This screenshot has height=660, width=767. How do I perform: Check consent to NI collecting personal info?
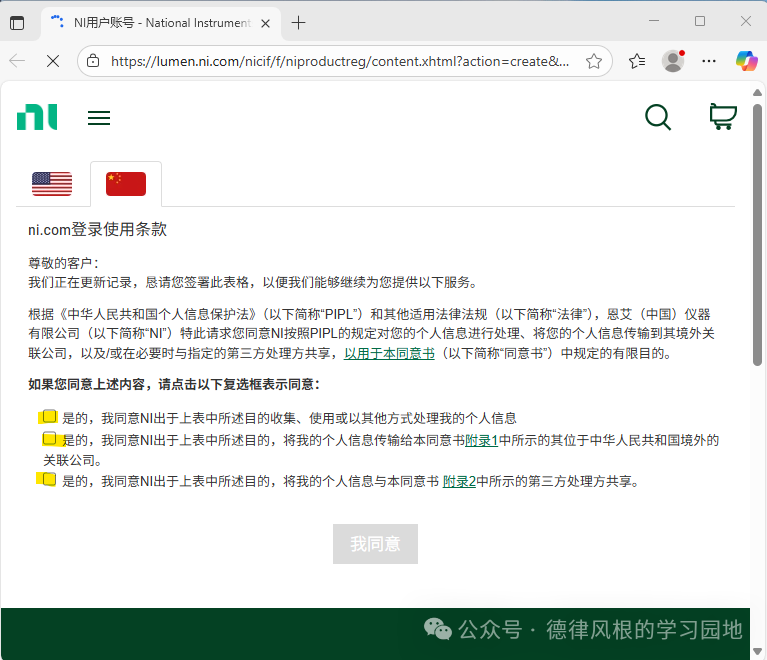click(x=49, y=416)
